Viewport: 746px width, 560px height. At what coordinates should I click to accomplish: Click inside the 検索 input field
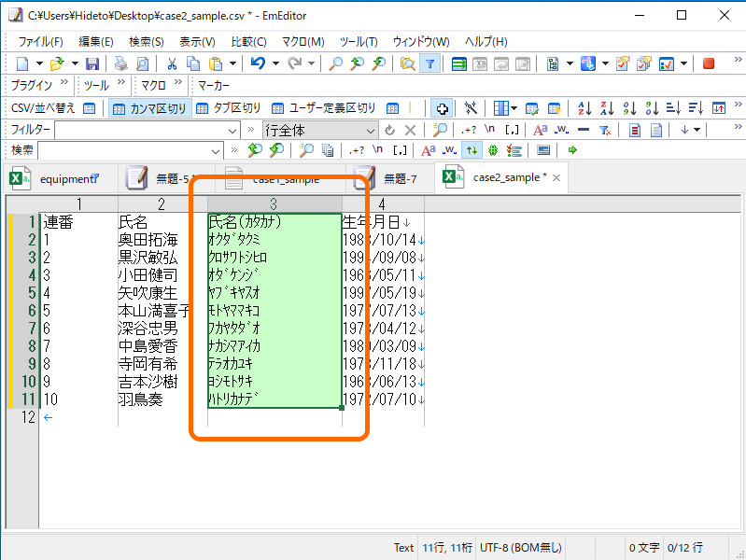(x=123, y=151)
